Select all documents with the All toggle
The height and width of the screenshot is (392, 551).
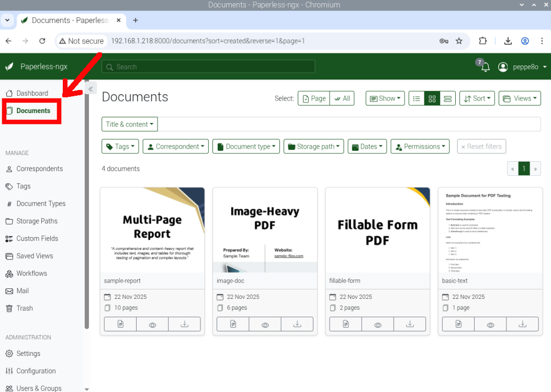[x=342, y=98]
